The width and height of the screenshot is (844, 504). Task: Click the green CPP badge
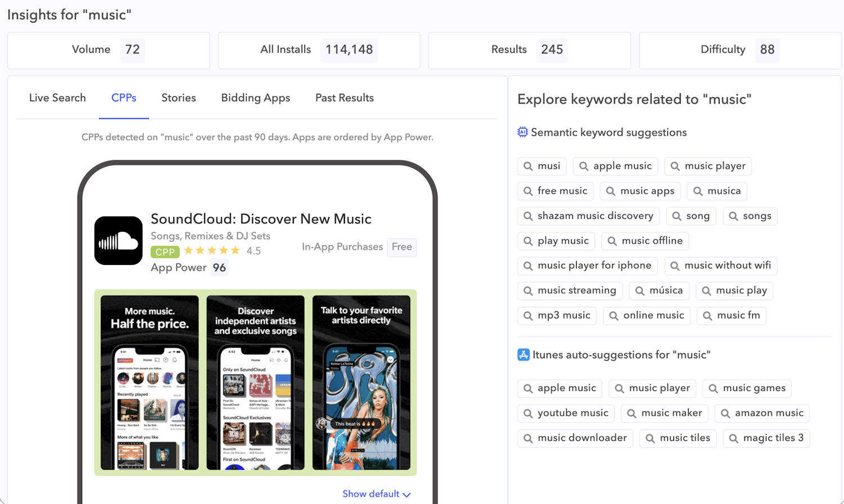tap(165, 251)
